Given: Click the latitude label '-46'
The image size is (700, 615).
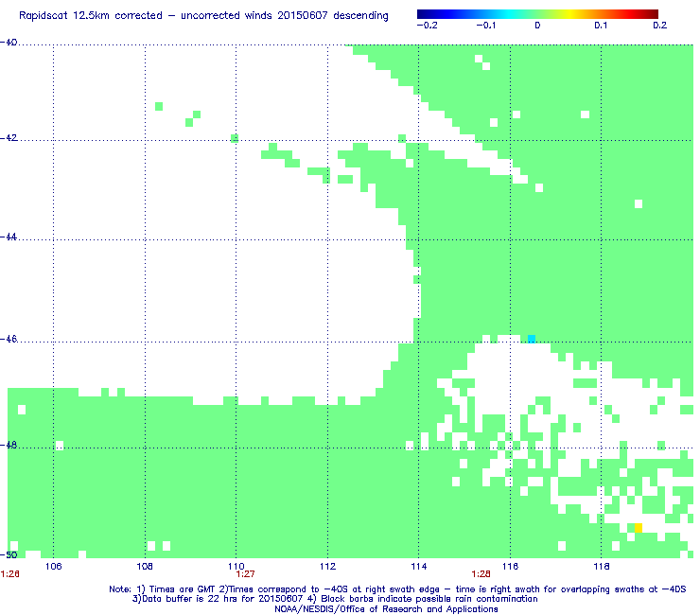Looking at the screenshot, I should (9, 340).
